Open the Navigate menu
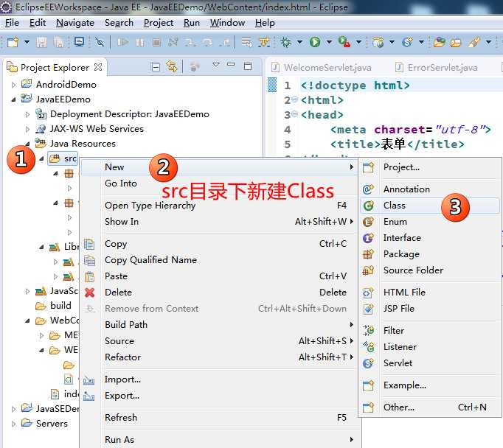The image size is (503, 448). pos(75,23)
